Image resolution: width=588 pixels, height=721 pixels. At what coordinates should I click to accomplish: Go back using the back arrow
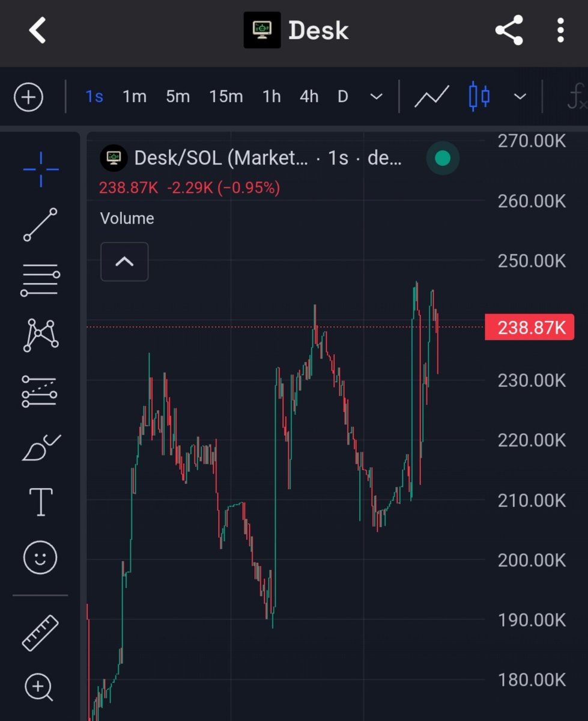(x=38, y=30)
